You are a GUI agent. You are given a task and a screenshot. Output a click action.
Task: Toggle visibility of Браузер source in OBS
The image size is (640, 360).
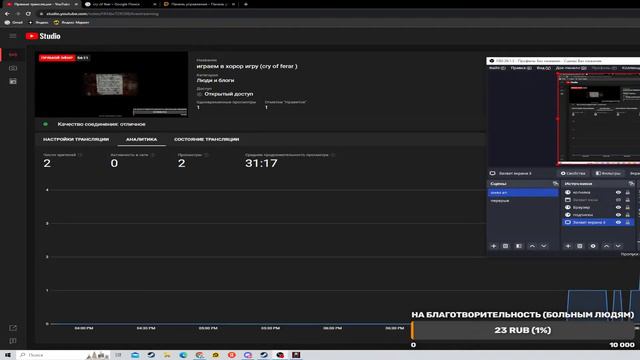618,207
